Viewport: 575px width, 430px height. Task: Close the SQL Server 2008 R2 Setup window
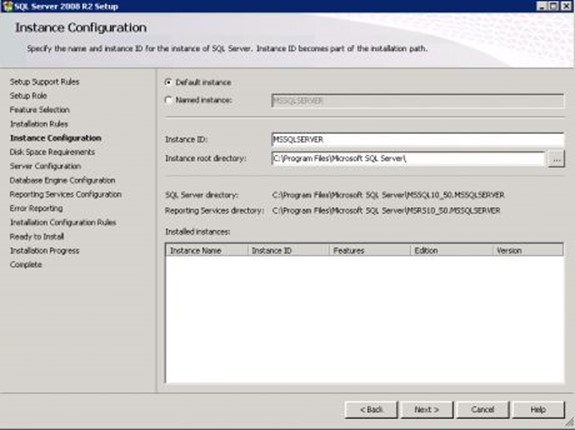point(566,6)
